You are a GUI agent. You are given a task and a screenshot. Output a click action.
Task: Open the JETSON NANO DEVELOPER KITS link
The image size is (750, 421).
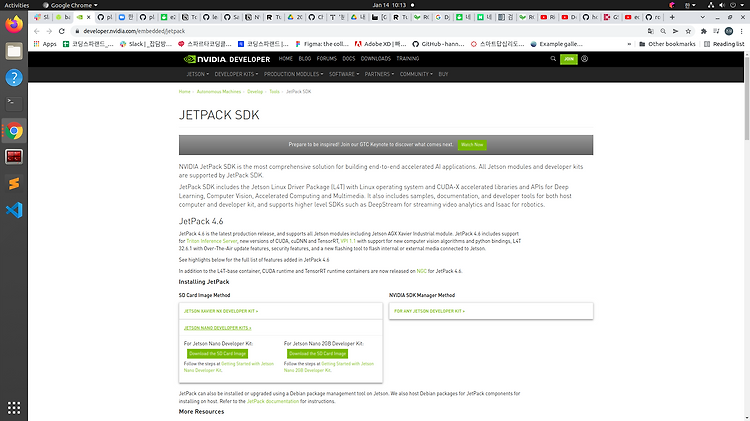(x=218, y=328)
